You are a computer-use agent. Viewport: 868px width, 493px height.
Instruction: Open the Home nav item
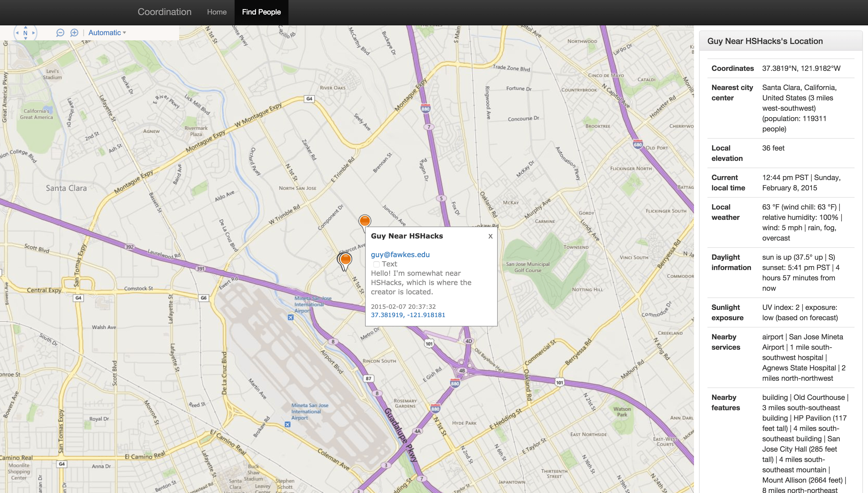216,12
